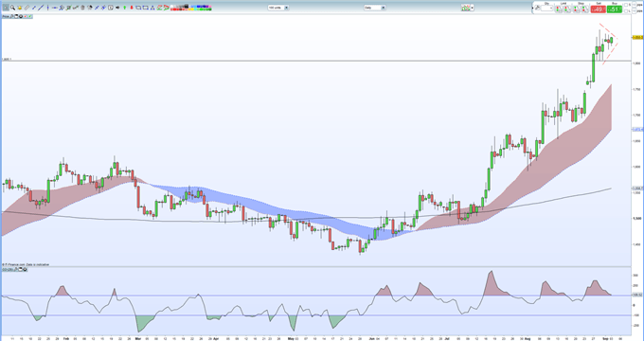Expand the Daily timeframe dropdown

[x=384, y=8]
